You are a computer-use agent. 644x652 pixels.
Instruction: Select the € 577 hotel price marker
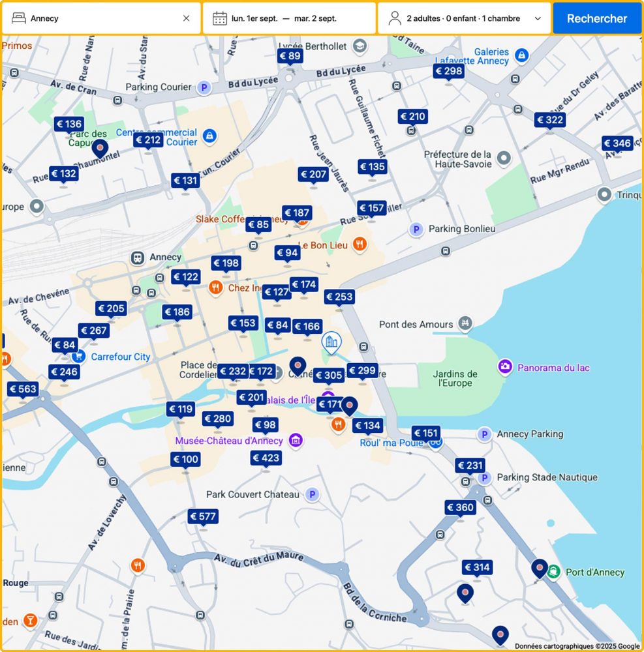tap(203, 517)
